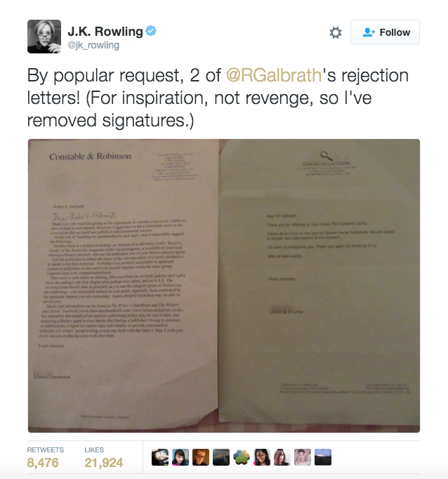
Task: Click the third liker avatar with glasses
Action: click(201, 457)
